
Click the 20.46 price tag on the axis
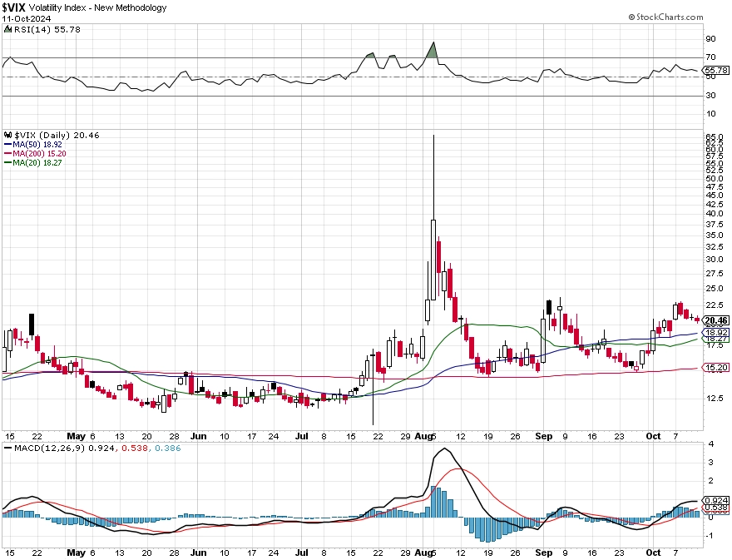pos(716,320)
